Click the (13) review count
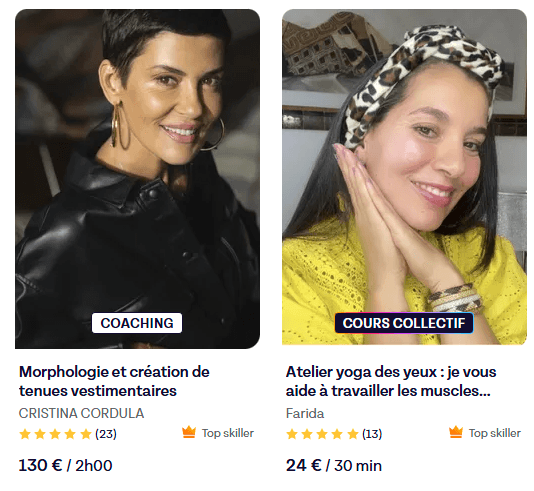The width and height of the screenshot is (534, 491). pos(372,434)
